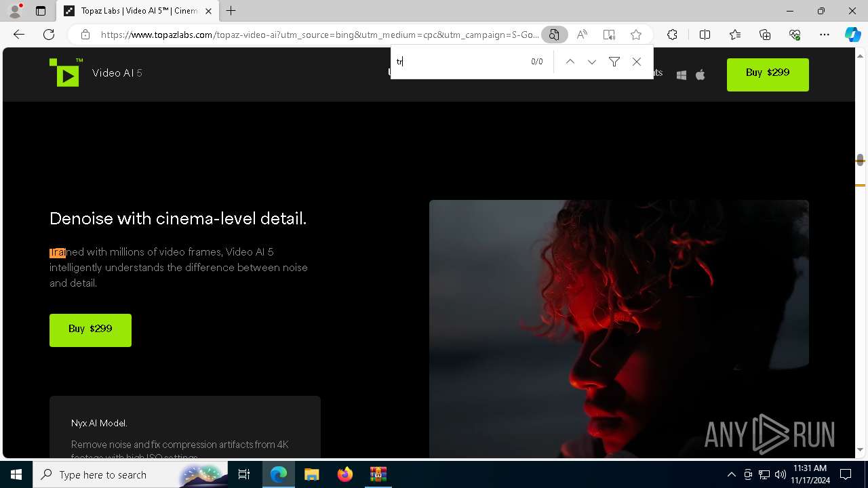This screenshot has width=868, height=488.
Task: Open WinRAR from taskbar
Action: (378, 474)
